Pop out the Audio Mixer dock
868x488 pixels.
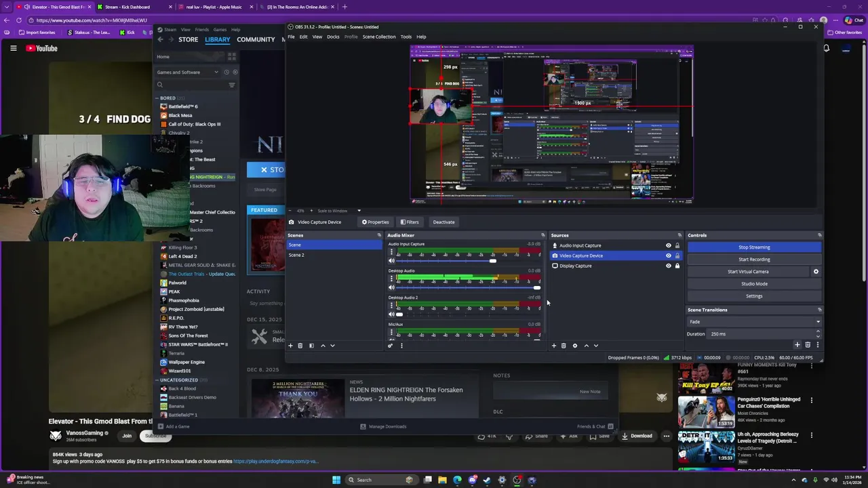(542, 235)
